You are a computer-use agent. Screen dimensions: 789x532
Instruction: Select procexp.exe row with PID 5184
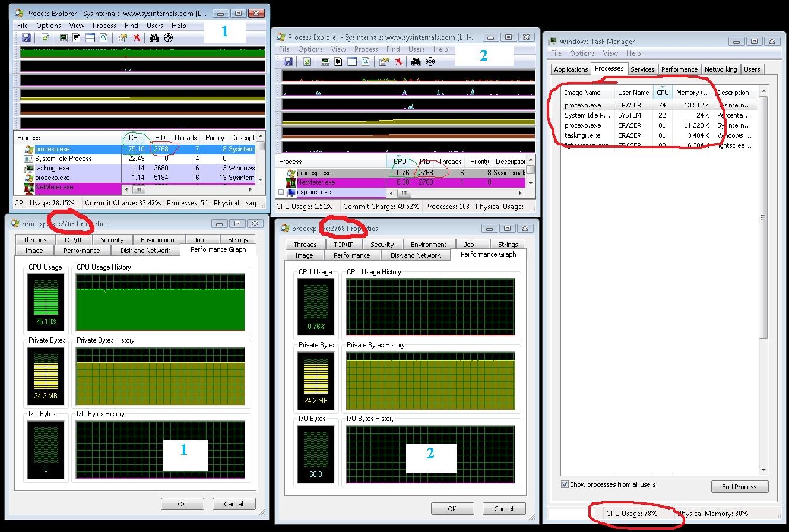pyautogui.click(x=135, y=178)
